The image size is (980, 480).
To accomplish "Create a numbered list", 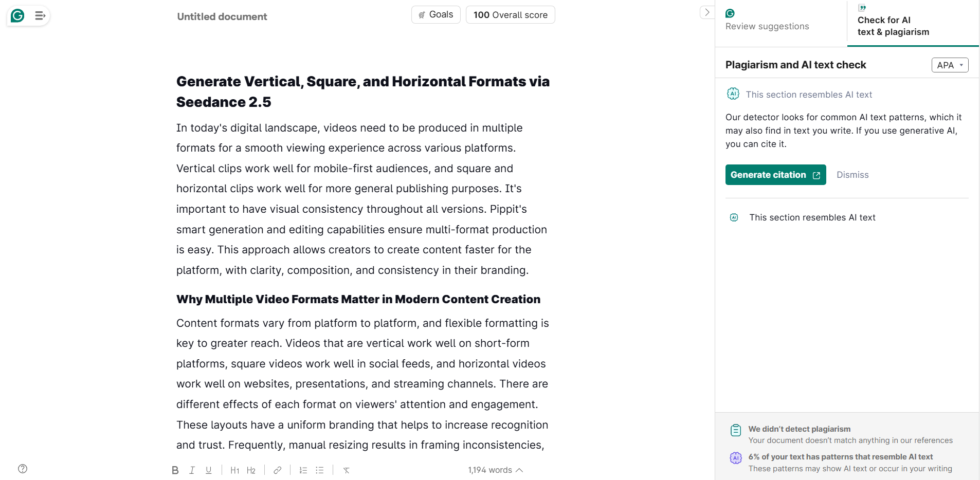I will pos(303,470).
